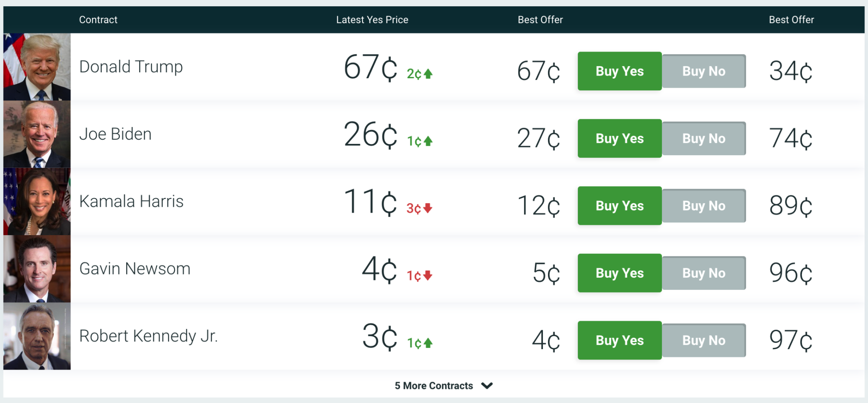
Task: Select Kamala Harris's portrait thumbnail
Action: tap(37, 202)
